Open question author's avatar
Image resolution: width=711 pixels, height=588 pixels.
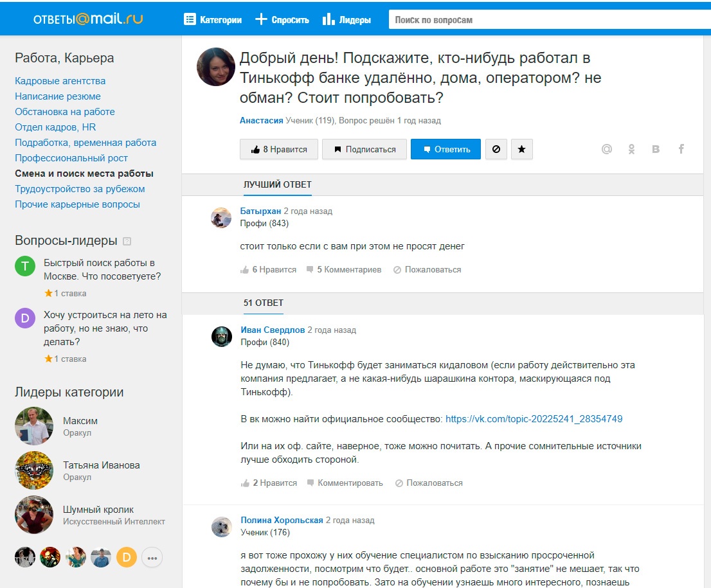[216, 67]
